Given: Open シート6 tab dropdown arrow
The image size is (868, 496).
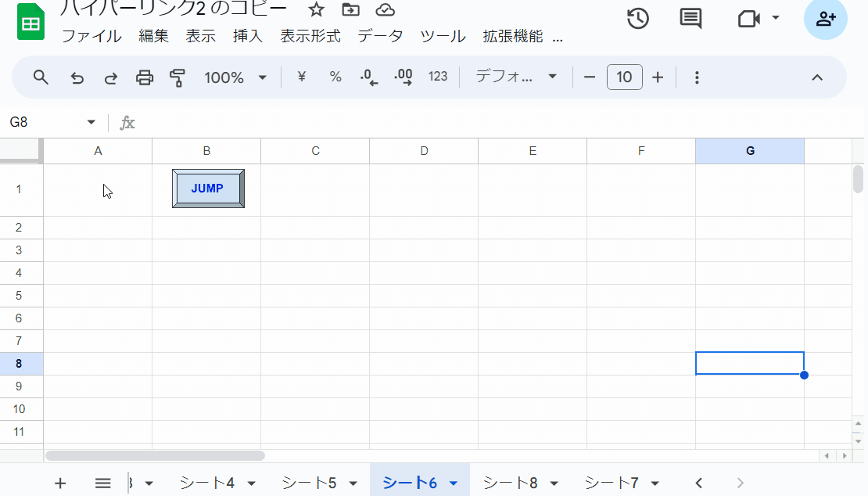Looking at the screenshot, I should 454,483.
